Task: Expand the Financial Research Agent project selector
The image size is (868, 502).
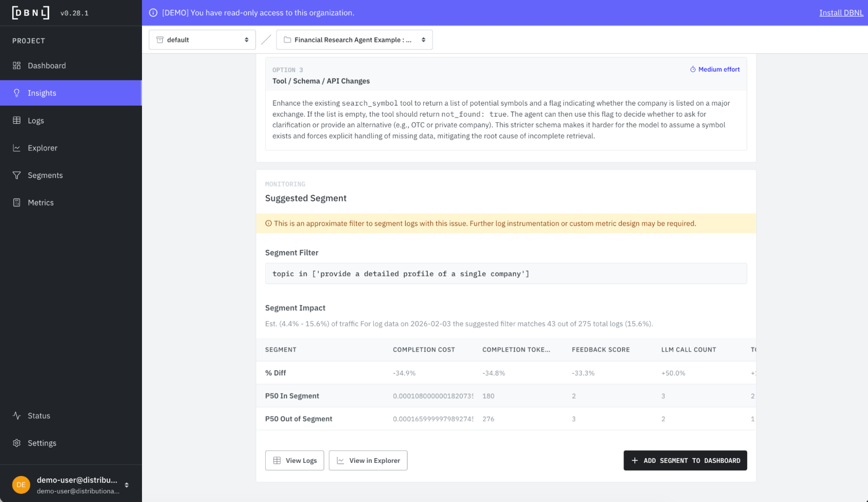Action: point(354,40)
